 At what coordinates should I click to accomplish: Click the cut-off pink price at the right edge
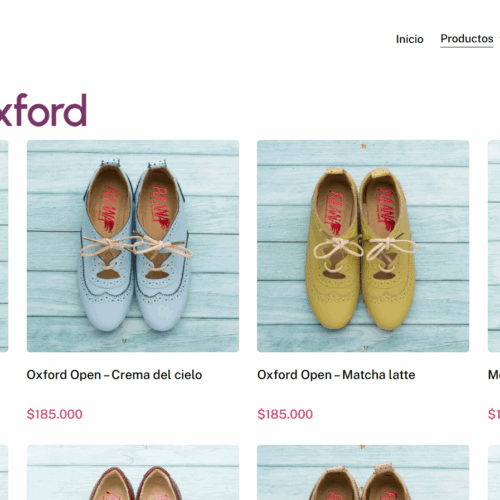494,414
